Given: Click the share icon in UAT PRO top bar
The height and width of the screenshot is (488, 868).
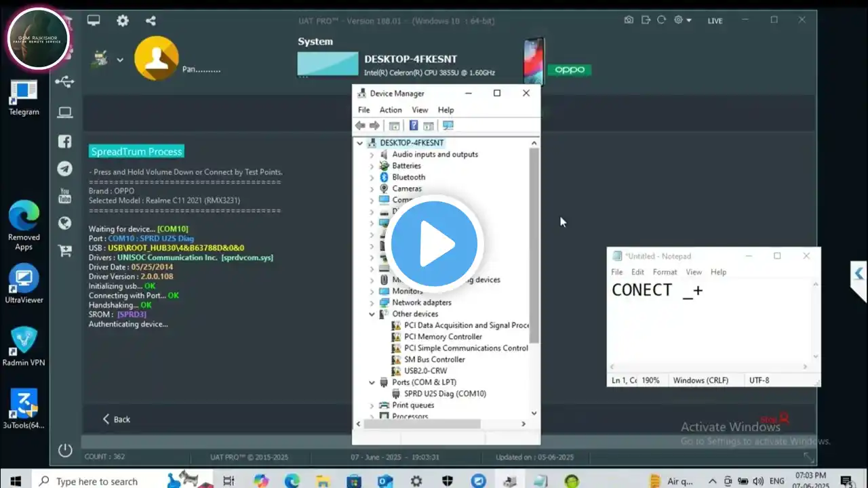Looking at the screenshot, I should [x=151, y=20].
